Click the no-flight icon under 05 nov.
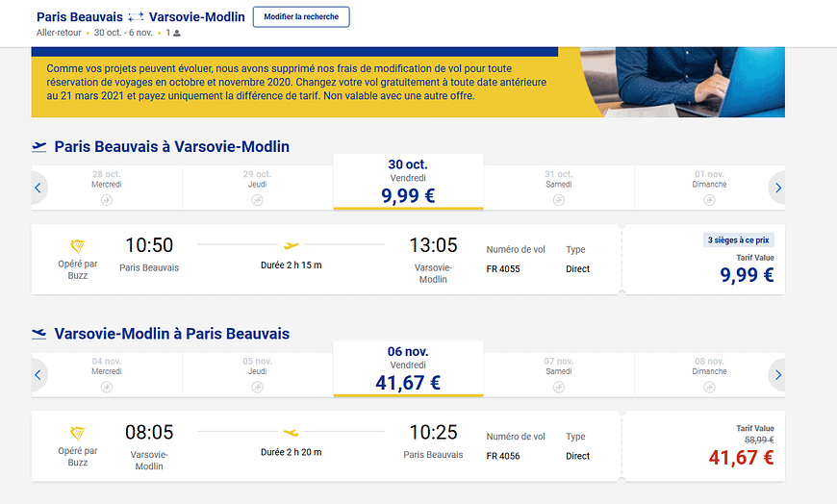The height and width of the screenshot is (504, 837). pos(257,387)
